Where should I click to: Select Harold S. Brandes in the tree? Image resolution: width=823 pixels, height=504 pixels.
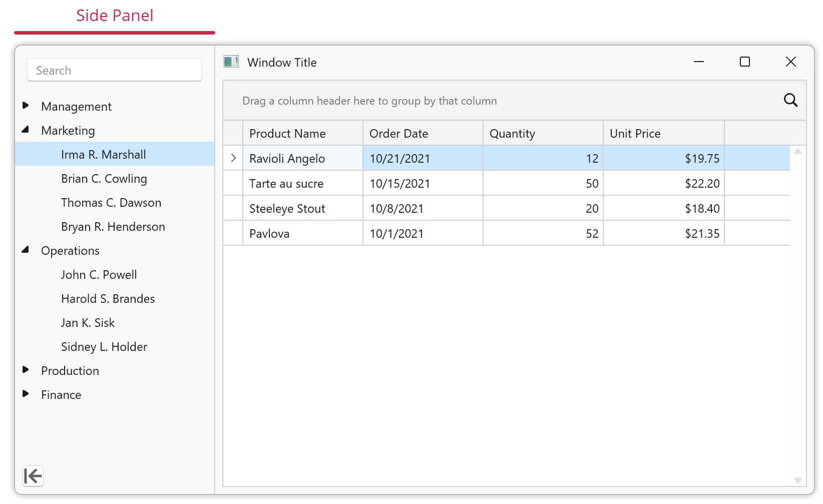(x=108, y=299)
